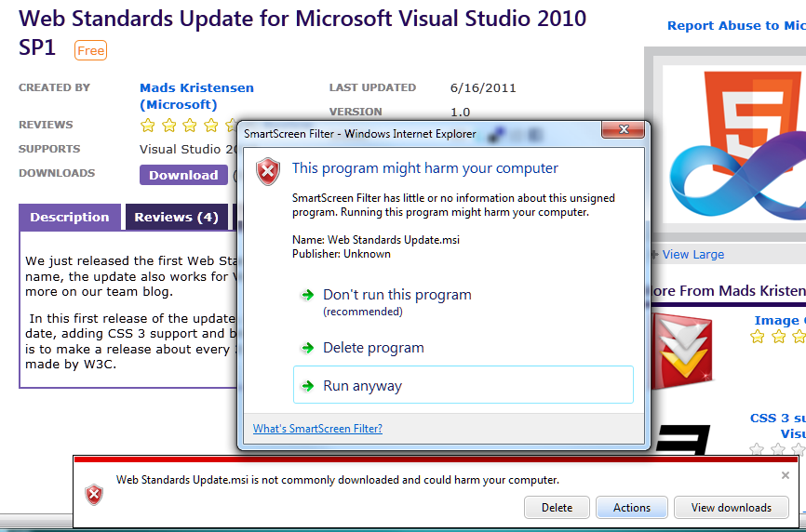
Task: Click the purple Download button
Action: pos(183,175)
